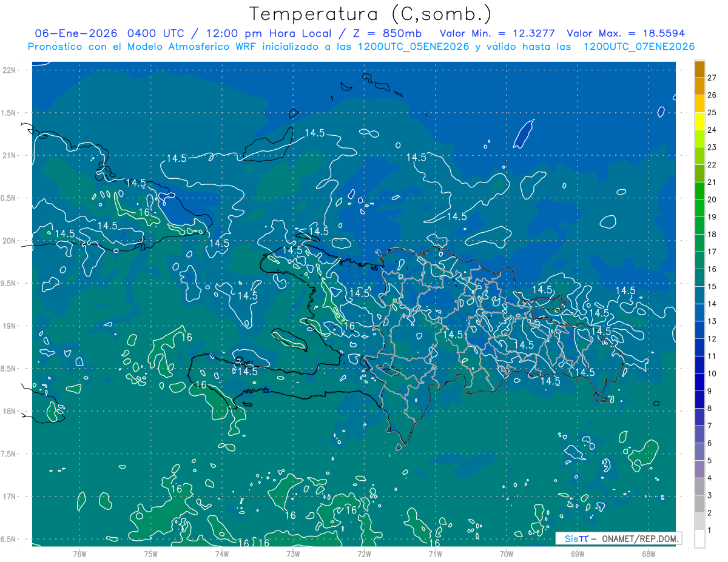This screenshot has height=562, width=728.
Task: Click the '22N' latitude axis label
Action: coord(10,70)
